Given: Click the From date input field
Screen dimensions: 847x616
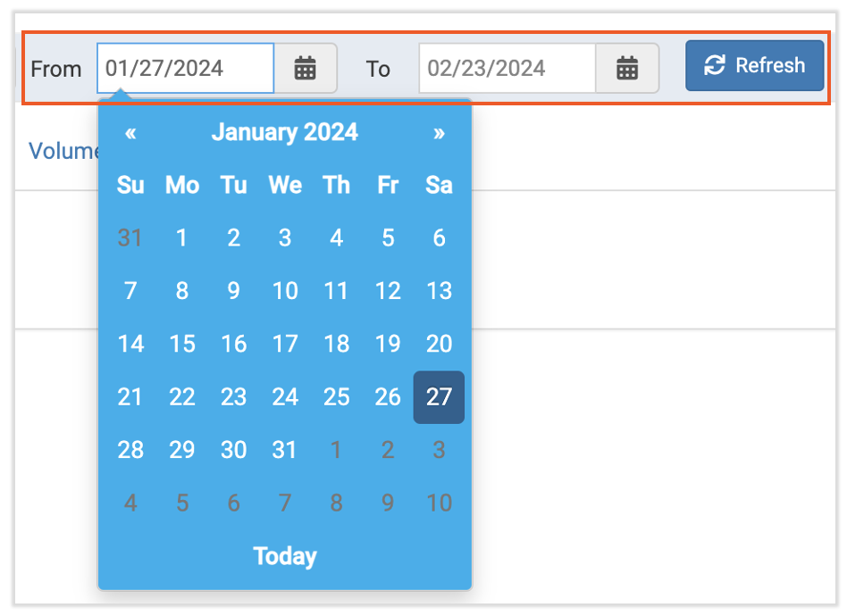Looking at the screenshot, I should tap(185, 68).
